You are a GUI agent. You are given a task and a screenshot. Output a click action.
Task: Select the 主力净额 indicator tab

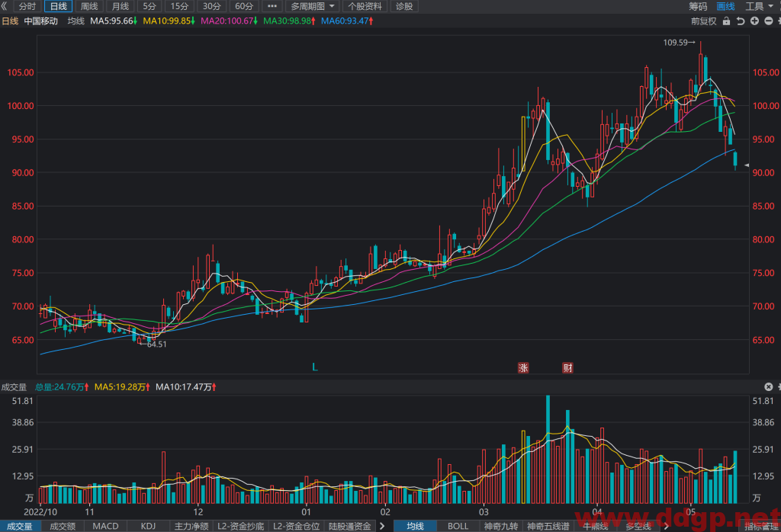coord(191,526)
